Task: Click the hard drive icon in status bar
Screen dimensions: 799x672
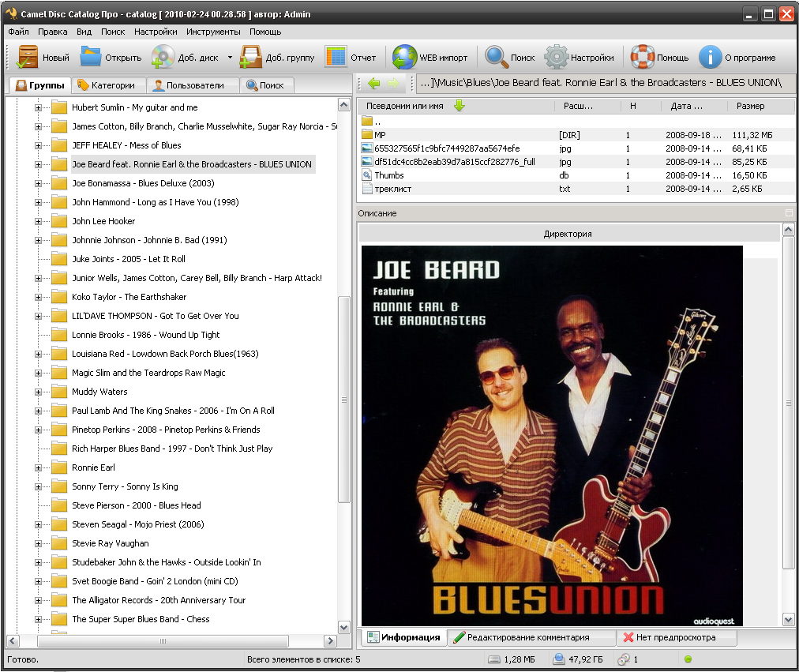Action: 494,659
